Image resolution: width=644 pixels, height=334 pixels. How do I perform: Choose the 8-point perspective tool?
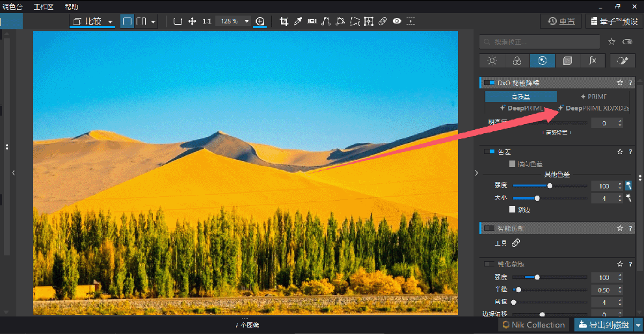[355, 21]
